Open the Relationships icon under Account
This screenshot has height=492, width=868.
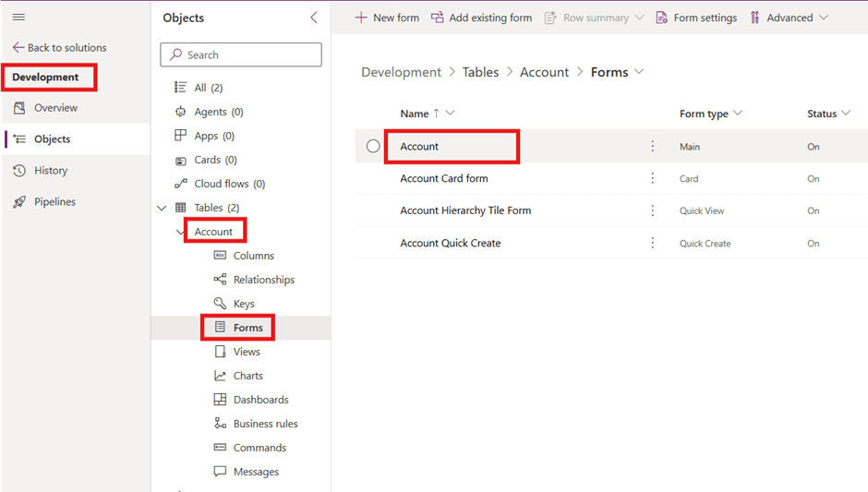pos(220,280)
